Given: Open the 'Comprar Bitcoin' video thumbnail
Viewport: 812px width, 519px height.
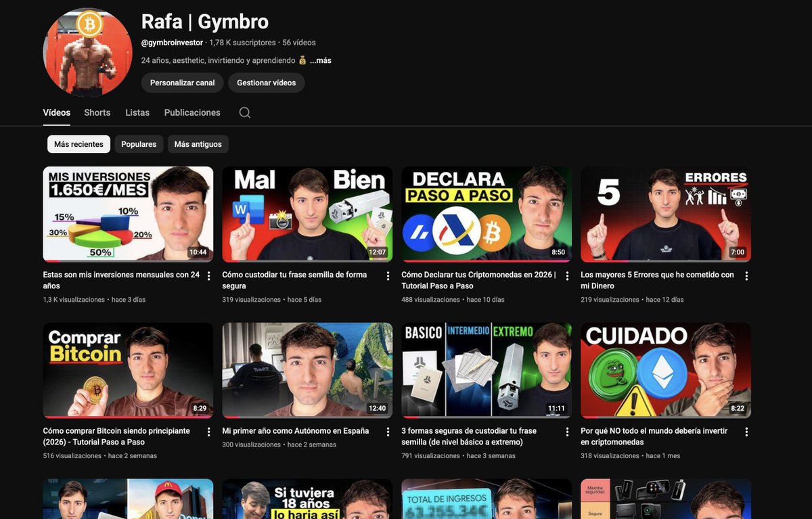Looking at the screenshot, I should point(128,370).
